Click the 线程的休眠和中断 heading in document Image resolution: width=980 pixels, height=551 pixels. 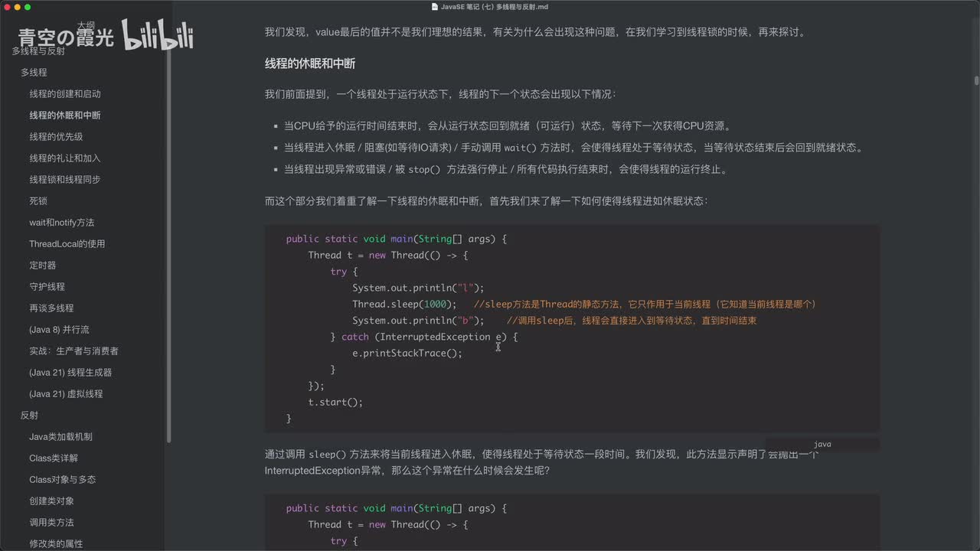(310, 63)
